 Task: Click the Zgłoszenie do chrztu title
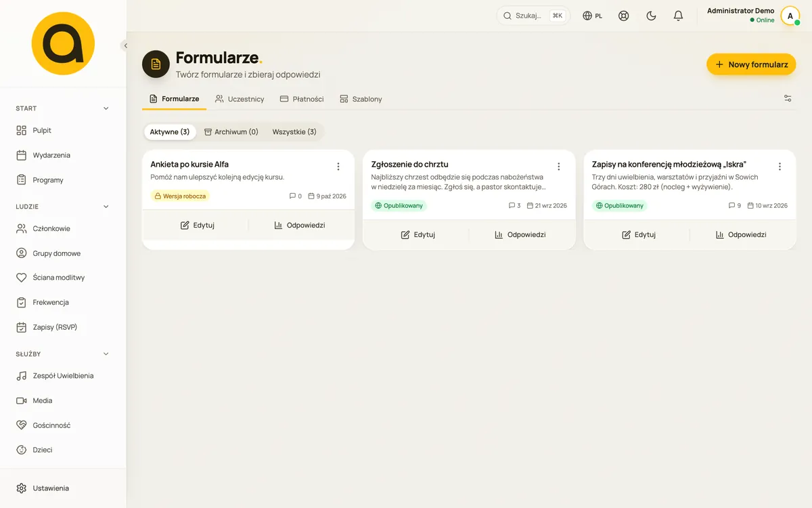pos(409,165)
